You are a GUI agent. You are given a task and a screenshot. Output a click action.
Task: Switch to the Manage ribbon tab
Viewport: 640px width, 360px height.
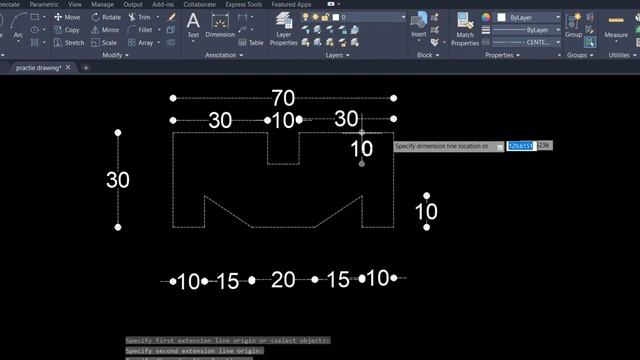102,4
